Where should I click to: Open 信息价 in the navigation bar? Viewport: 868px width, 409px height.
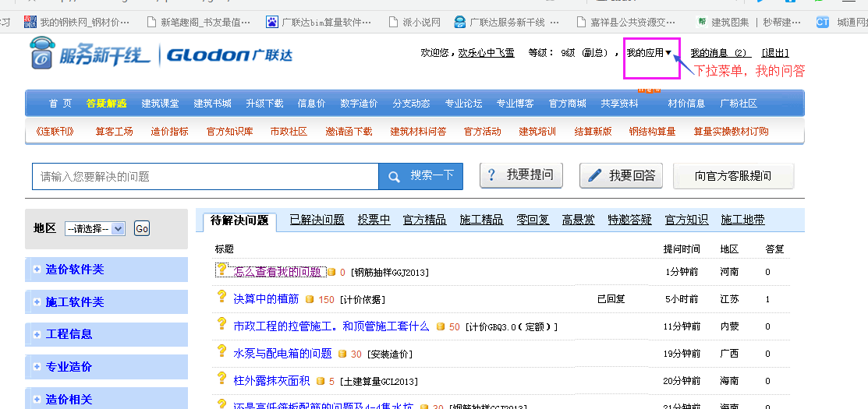click(x=312, y=104)
